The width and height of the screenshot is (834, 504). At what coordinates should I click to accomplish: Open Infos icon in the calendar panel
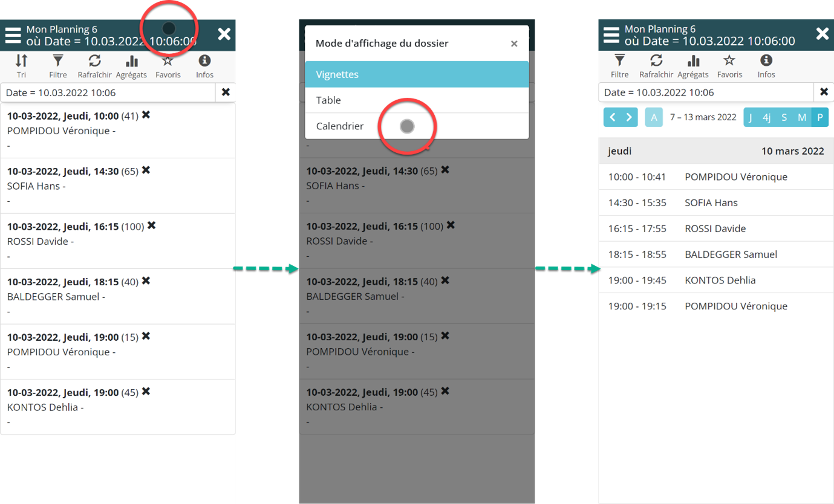(766, 65)
